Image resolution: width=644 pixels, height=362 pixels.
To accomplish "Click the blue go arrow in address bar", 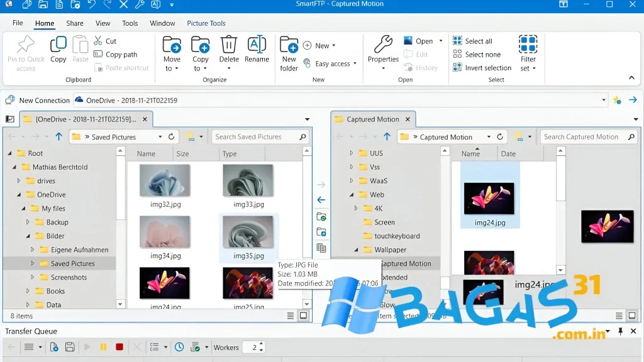I will (633, 100).
